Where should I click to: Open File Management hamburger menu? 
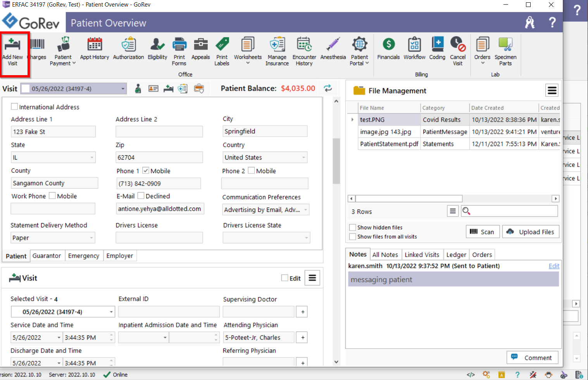click(x=552, y=91)
